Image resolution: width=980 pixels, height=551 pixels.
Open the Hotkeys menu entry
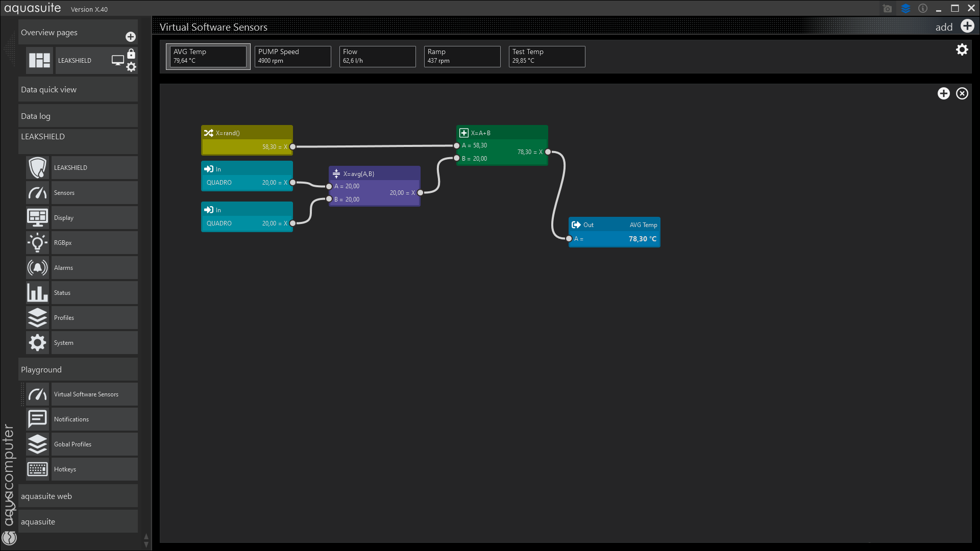(x=94, y=469)
